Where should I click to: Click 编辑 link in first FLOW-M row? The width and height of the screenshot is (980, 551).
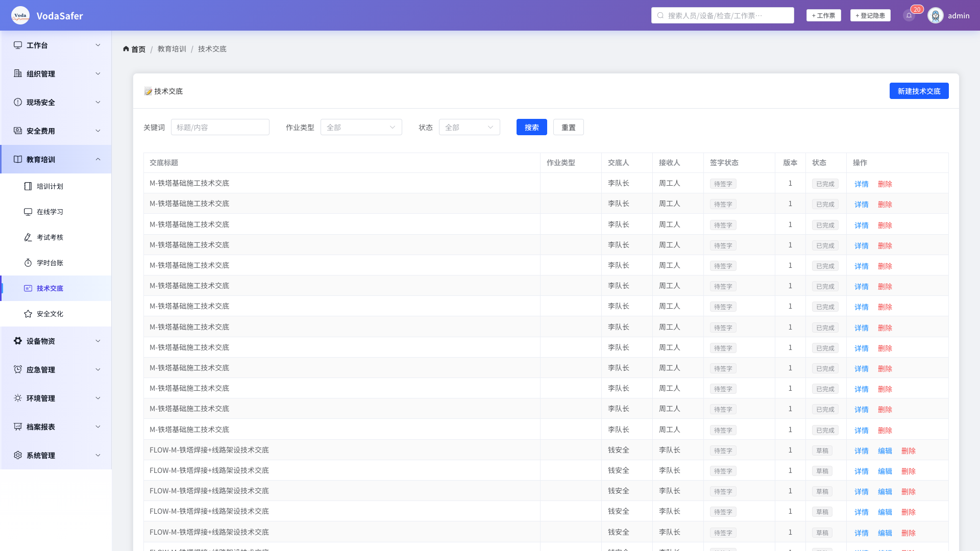885,450
